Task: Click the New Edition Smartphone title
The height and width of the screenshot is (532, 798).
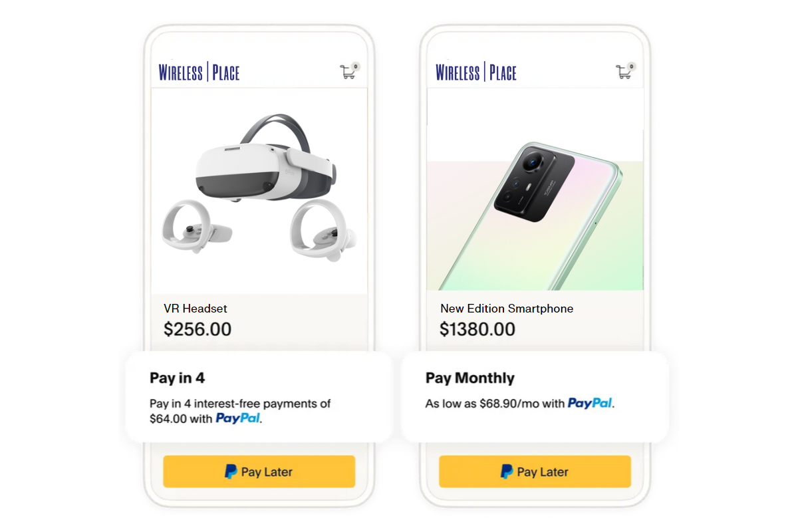Action: [507, 309]
